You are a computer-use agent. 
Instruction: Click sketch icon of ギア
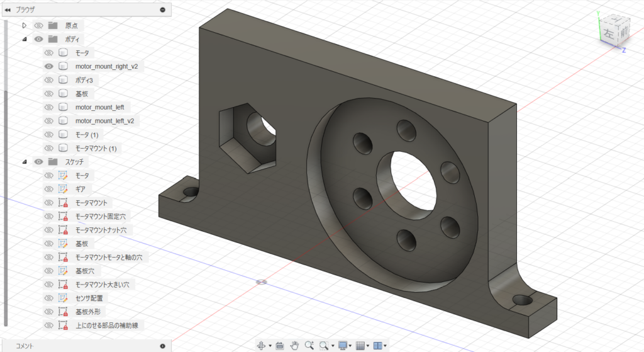pyautogui.click(x=63, y=189)
